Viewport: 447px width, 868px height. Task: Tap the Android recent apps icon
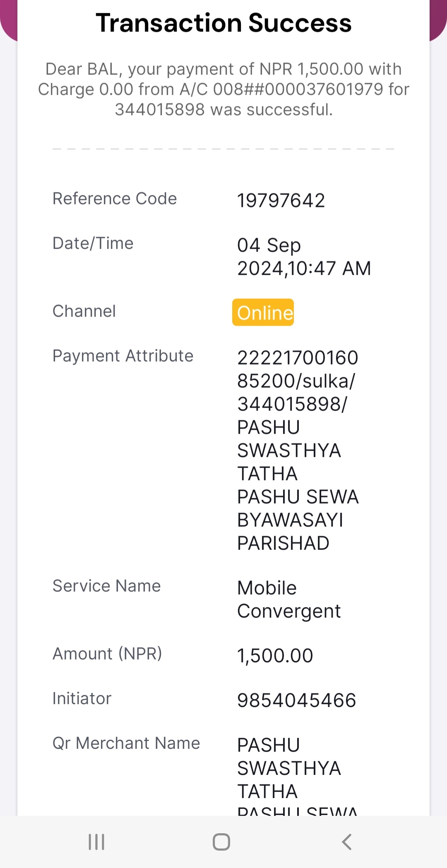(x=96, y=842)
